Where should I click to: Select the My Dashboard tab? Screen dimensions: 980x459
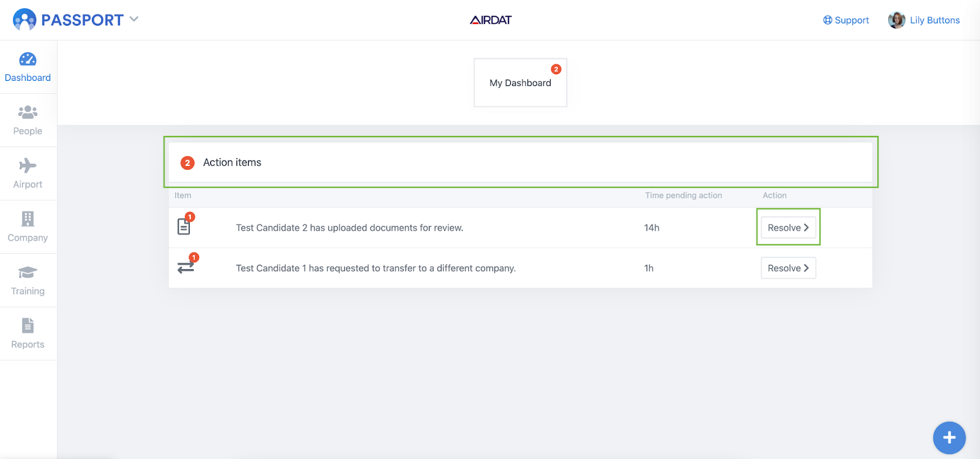tap(521, 83)
